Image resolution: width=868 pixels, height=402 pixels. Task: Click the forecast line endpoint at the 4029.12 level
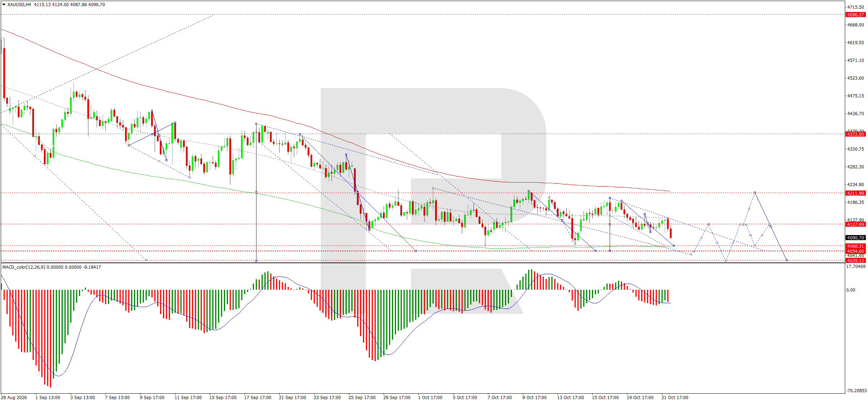coord(786,260)
